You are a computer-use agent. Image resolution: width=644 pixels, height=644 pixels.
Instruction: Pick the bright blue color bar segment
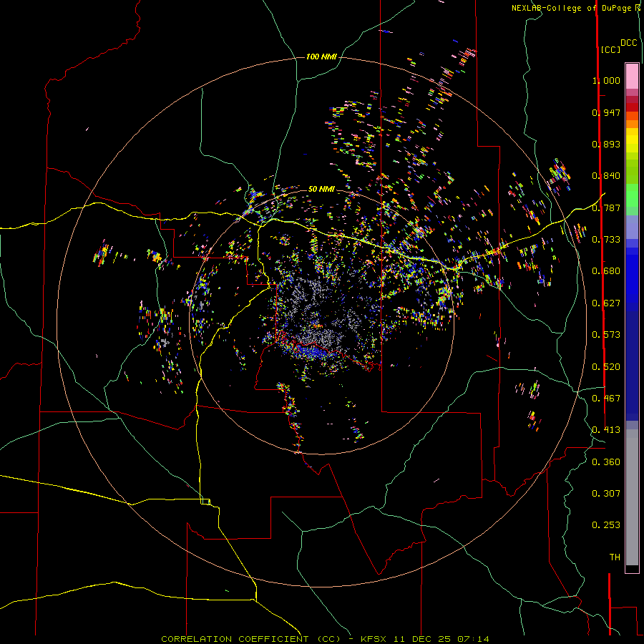[632, 279]
